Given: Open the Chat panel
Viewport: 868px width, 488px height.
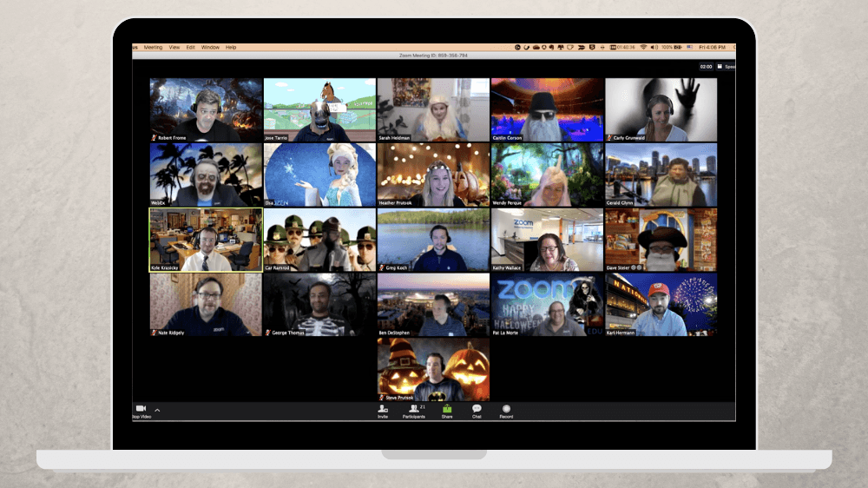Looking at the screenshot, I should (x=477, y=409).
